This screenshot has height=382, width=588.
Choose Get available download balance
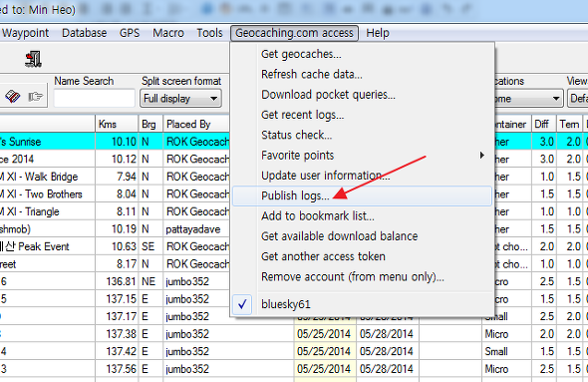point(362,236)
